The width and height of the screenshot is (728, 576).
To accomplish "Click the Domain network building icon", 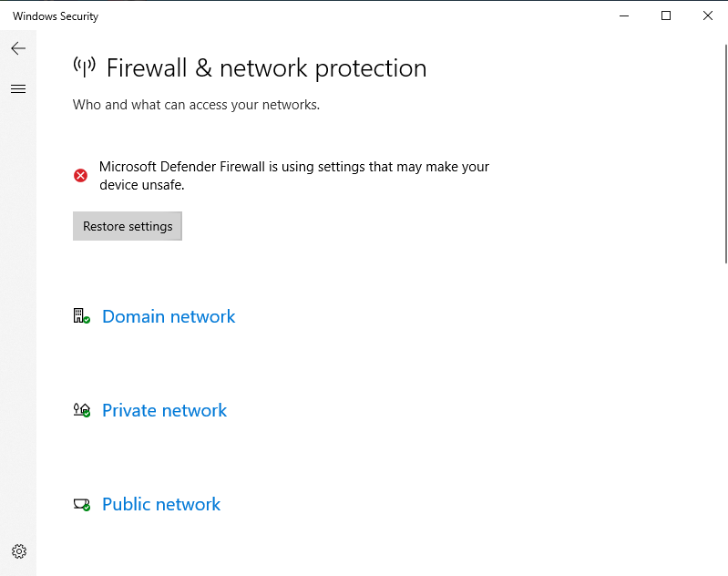I will pos(80,315).
